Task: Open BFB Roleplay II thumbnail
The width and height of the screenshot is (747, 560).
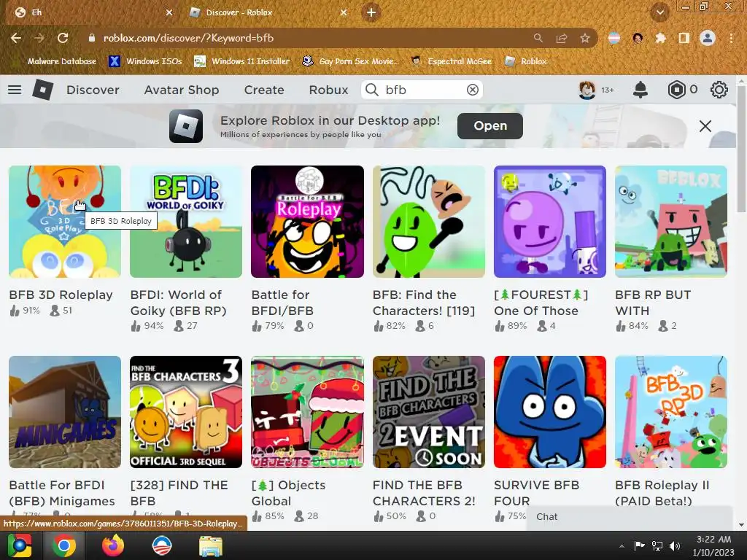Action: pos(671,412)
